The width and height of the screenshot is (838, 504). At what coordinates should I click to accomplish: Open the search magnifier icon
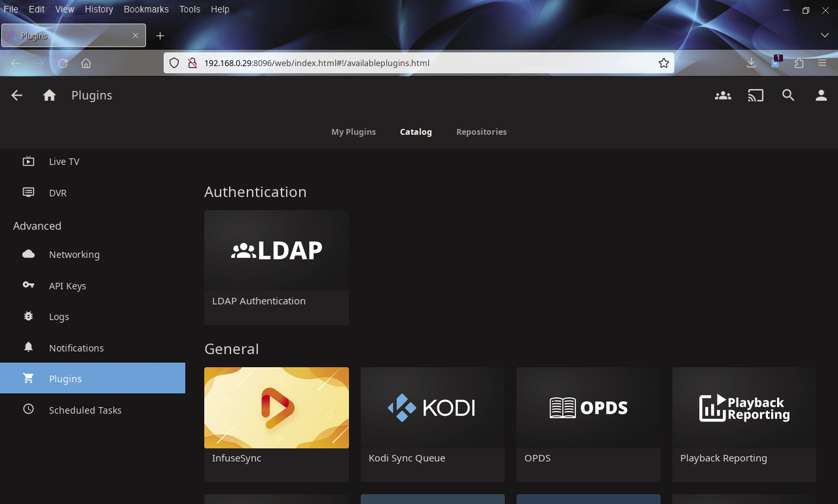pos(788,96)
